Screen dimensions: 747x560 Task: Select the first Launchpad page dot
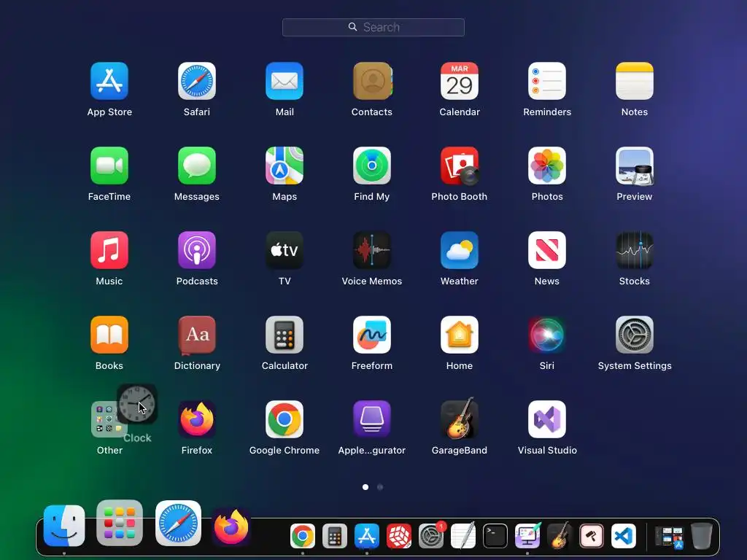coord(365,486)
